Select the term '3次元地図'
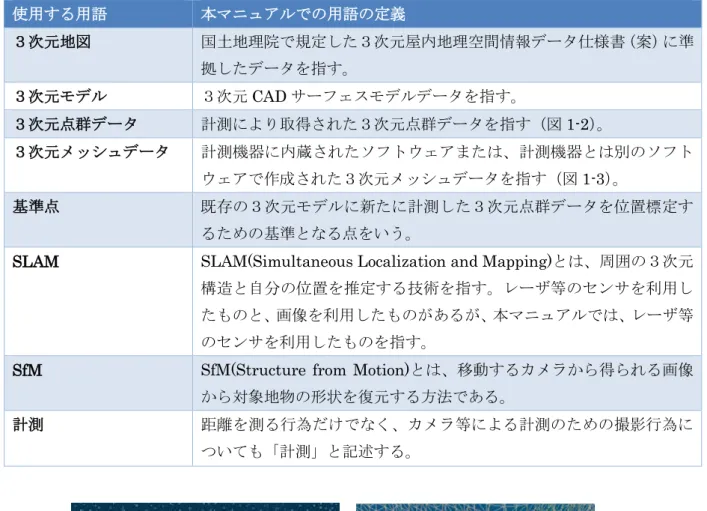The height and width of the screenshot is (511, 707). point(53,42)
